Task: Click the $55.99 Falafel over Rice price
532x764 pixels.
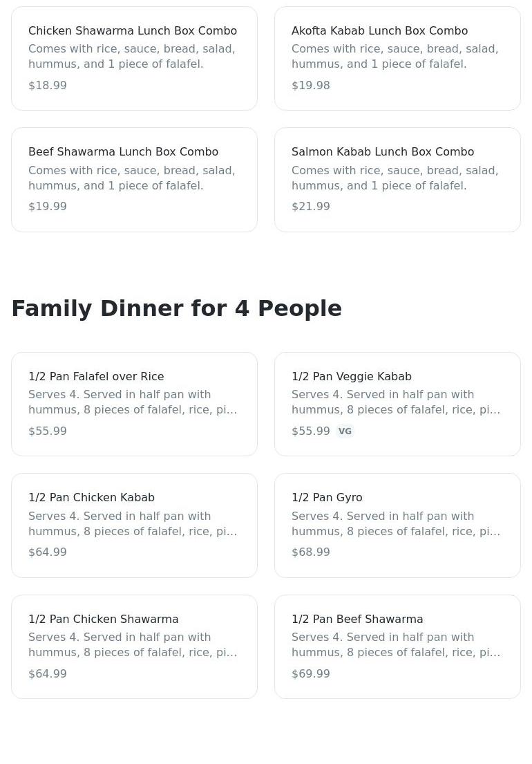Action: pos(48,431)
